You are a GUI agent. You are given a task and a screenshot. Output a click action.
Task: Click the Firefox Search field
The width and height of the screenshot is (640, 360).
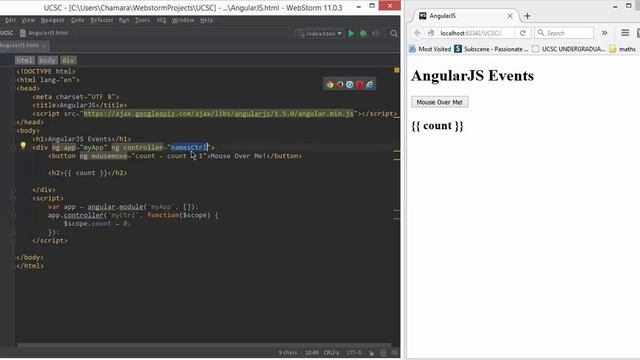click(x=564, y=33)
